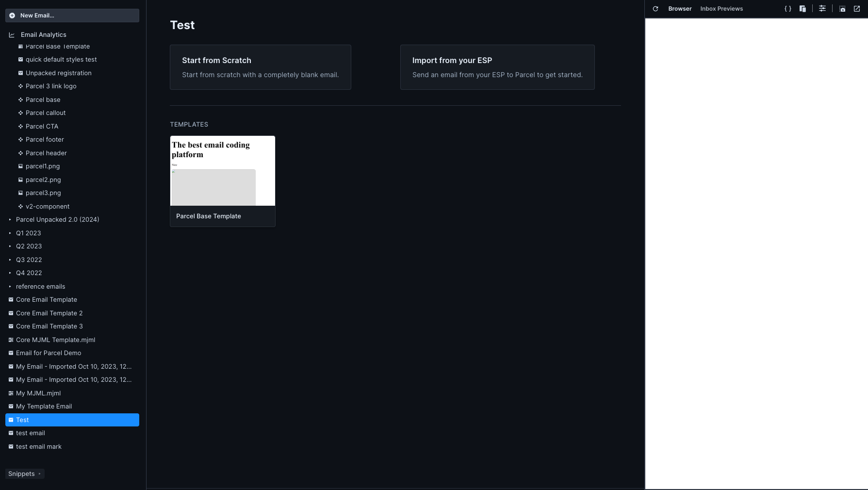Click envelope icon beside My Template Email
Image resolution: width=868 pixels, height=490 pixels.
click(x=11, y=407)
